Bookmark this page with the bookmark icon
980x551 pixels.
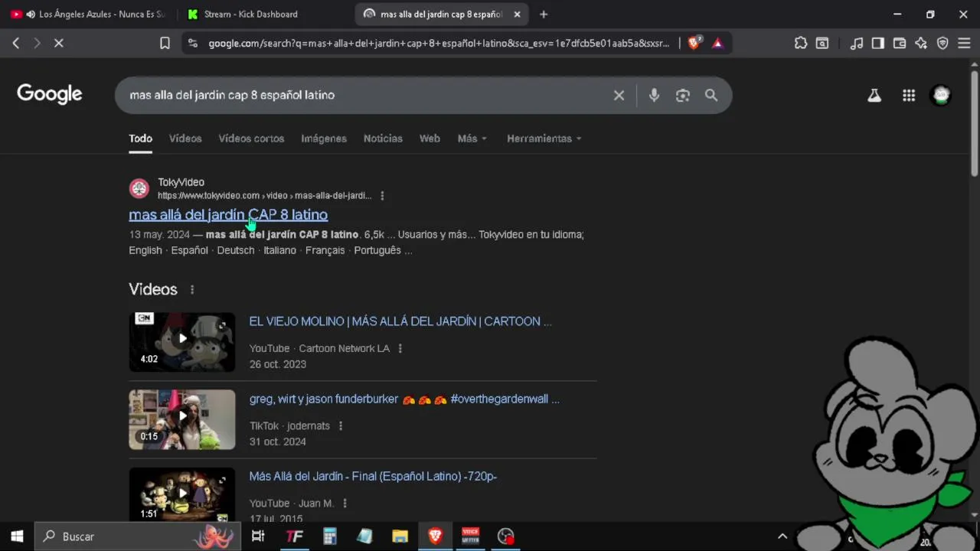click(x=165, y=44)
